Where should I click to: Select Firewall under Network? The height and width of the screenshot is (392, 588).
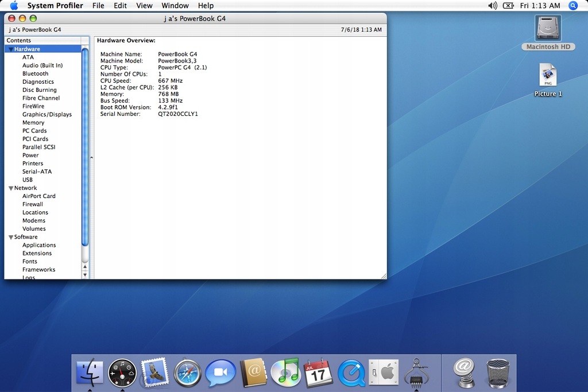coord(33,204)
